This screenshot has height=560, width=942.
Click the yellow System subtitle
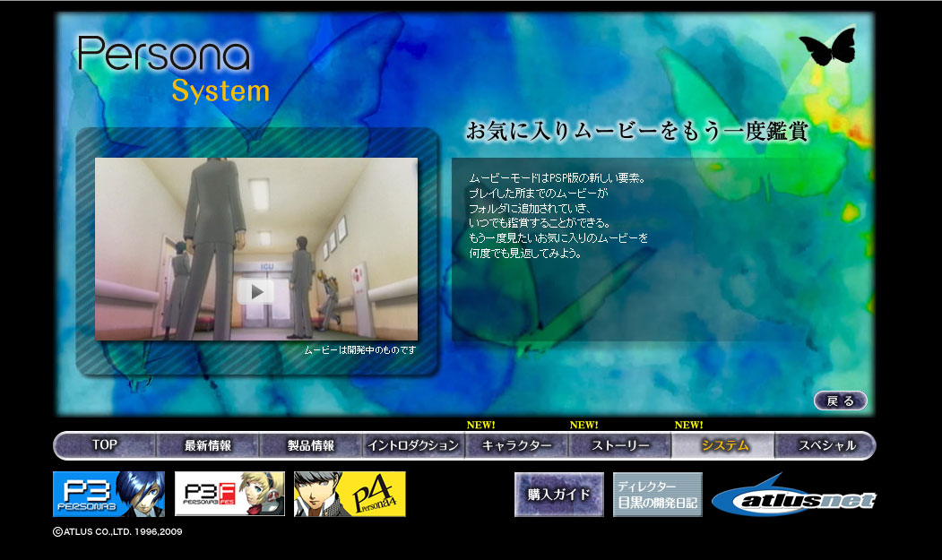[220, 91]
